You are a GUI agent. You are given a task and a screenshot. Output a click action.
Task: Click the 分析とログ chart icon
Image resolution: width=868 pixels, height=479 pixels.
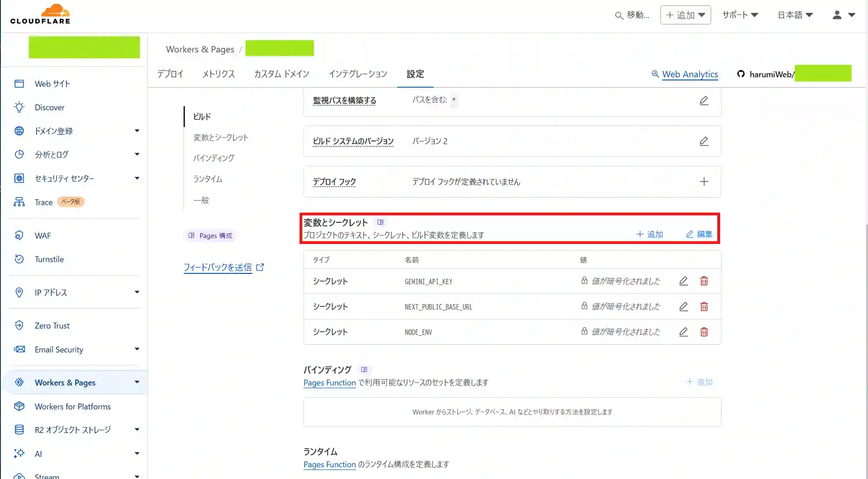pos(19,155)
